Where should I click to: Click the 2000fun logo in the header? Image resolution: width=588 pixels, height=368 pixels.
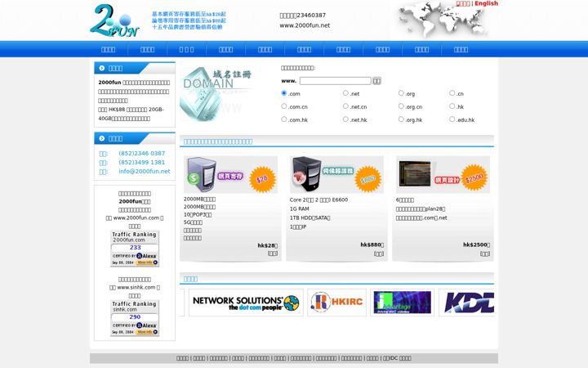click(114, 20)
